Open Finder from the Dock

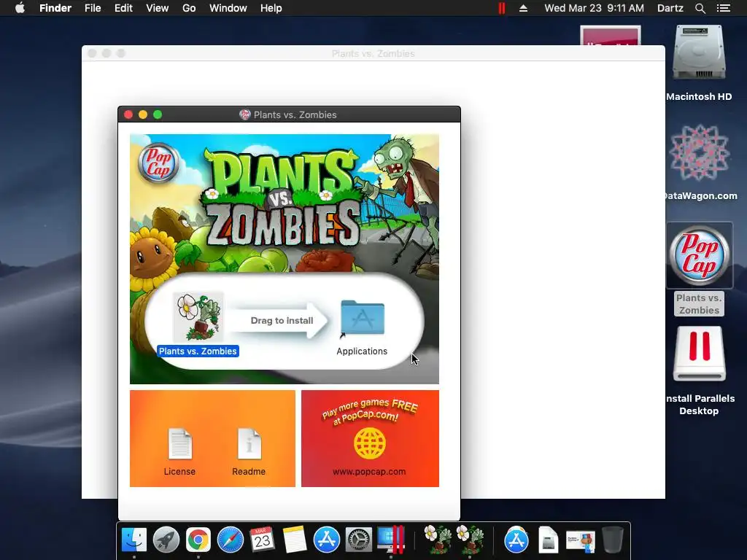(134, 540)
